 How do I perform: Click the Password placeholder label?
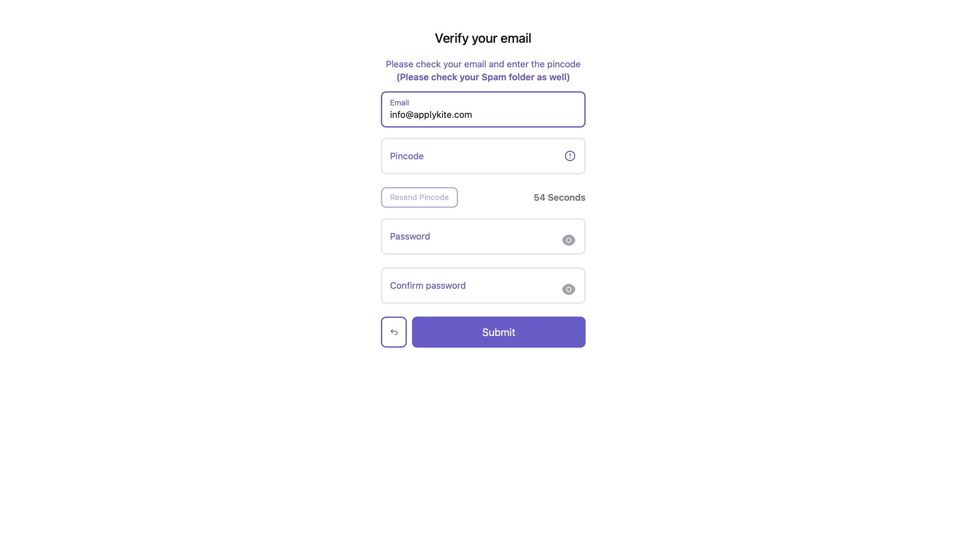[410, 236]
